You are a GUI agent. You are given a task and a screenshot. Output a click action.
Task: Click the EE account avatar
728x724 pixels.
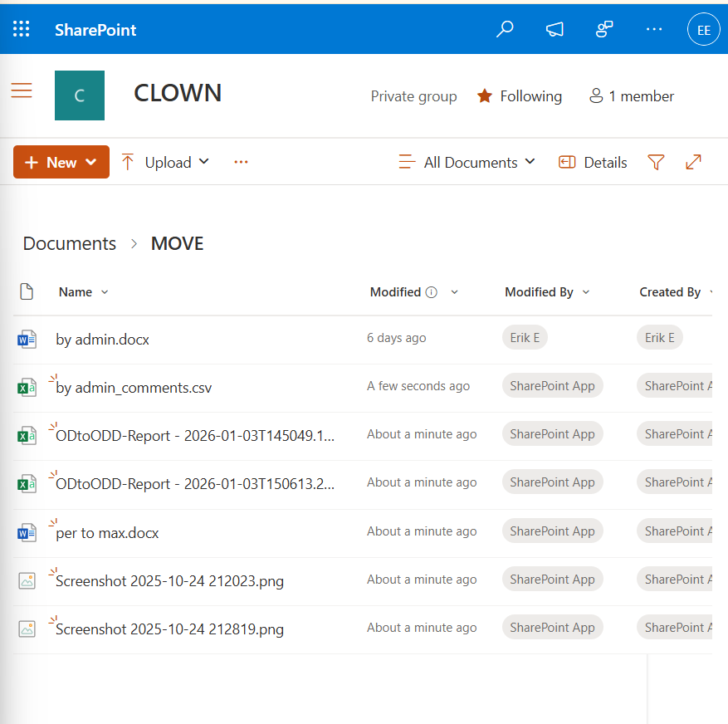pos(703,29)
